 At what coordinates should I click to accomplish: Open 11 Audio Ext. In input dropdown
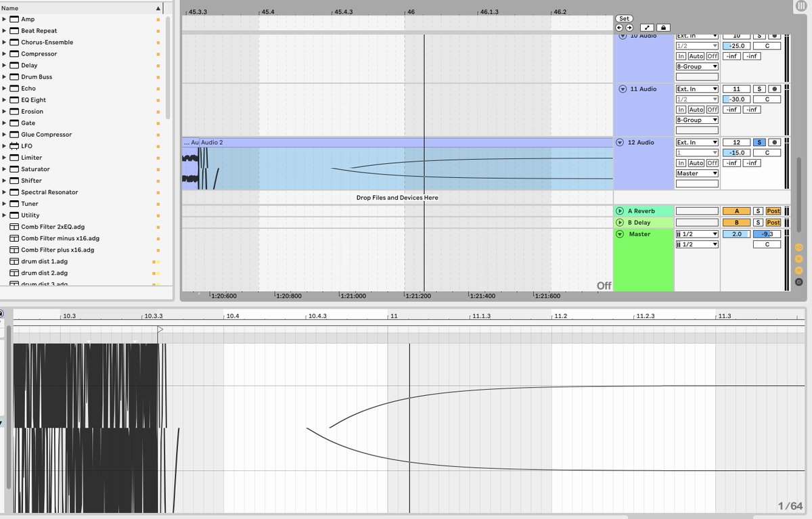[697, 89]
